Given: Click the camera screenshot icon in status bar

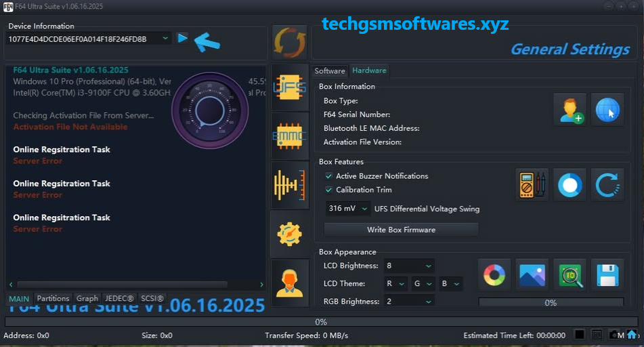Looking at the screenshot, I should [x=614, y=335].
